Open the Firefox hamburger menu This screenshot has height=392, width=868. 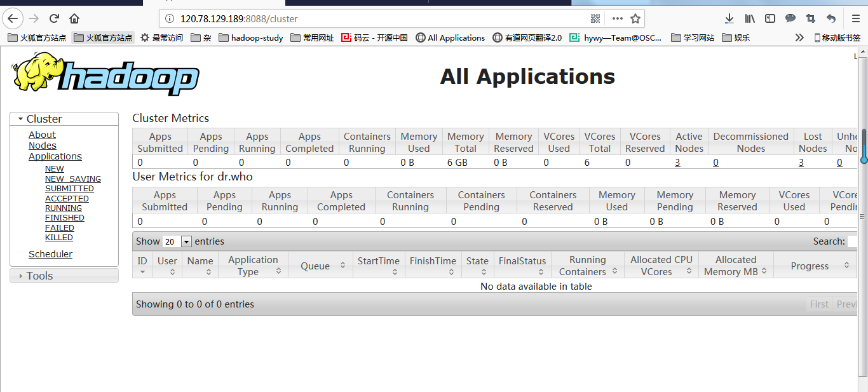(855, 18)
